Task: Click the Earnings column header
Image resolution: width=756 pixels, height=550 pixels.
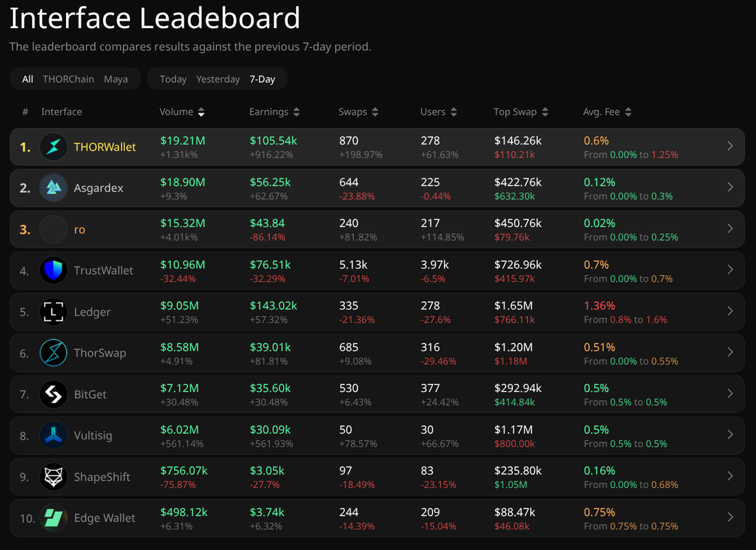Action: point(269,112)
